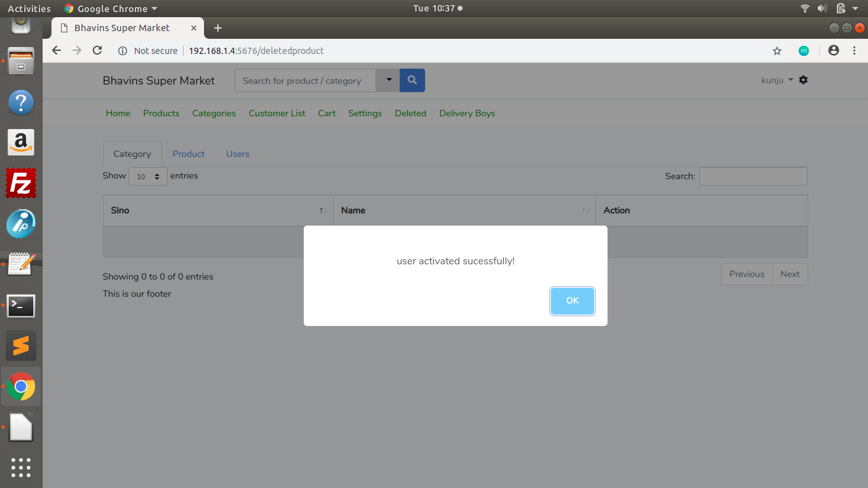Open the blank document dock icon
Viewport: 868px width, 488px height.
[x=21, y=427]
